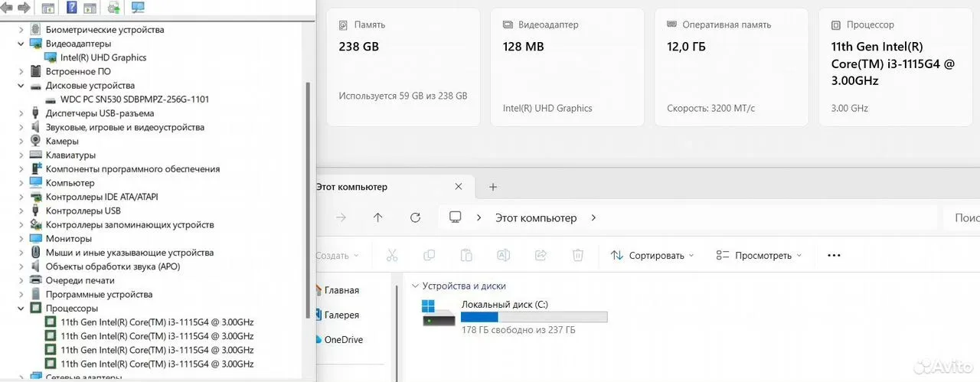This screenshot has width=980, height=382.
Task: Go up one level with the Explorer up arrow
Action: (x=377, y=217)
